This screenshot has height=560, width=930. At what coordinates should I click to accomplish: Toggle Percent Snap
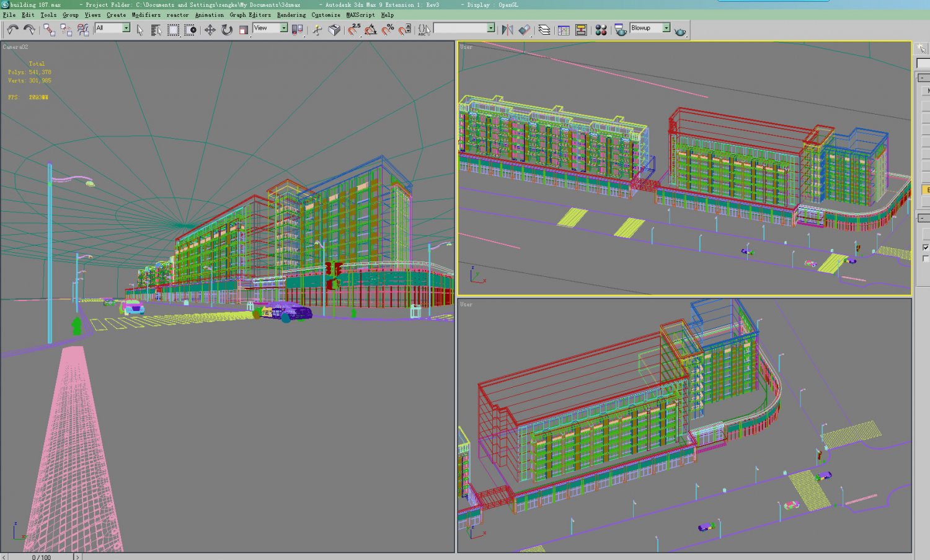point(387,30)
